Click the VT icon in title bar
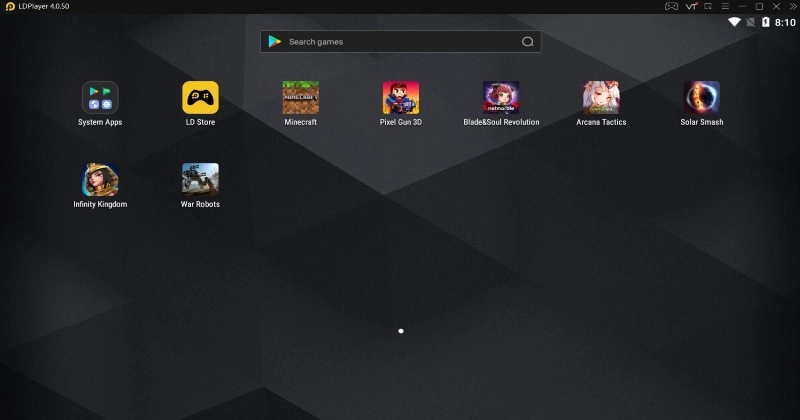This screenshot has height=420, width=800. (691, 7)
